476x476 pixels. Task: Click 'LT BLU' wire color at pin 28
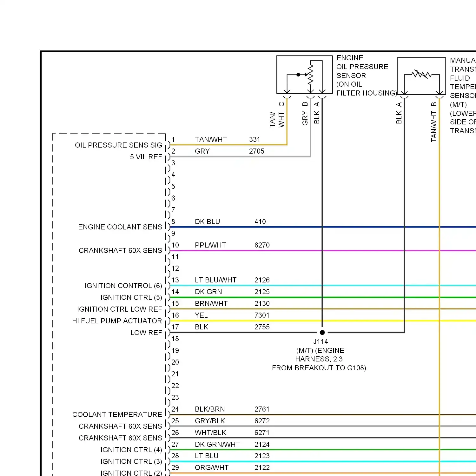[x=207, y=456]
